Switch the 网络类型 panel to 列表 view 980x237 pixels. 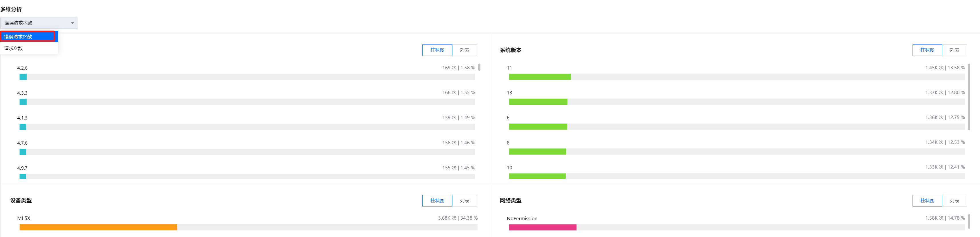click(954, 200)
